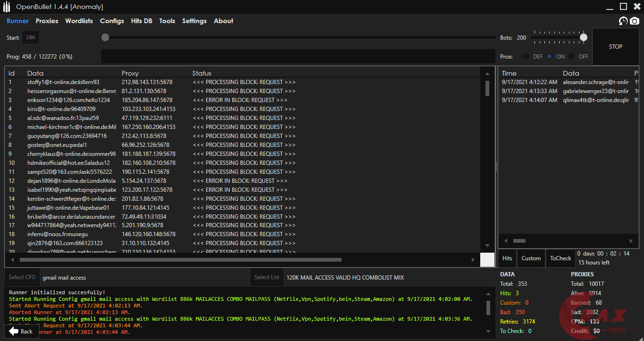
Task: Select the ON proxy mode radio button
Action: point(549,57)
